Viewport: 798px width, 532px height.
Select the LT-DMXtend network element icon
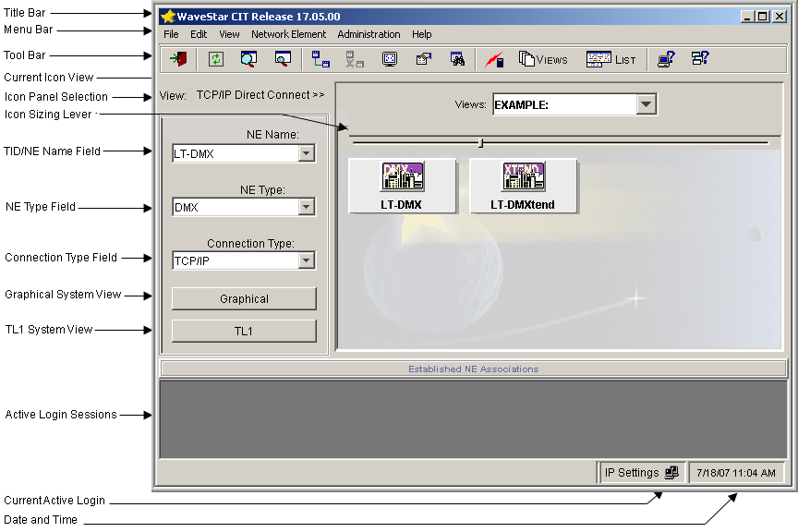[523, 186]
